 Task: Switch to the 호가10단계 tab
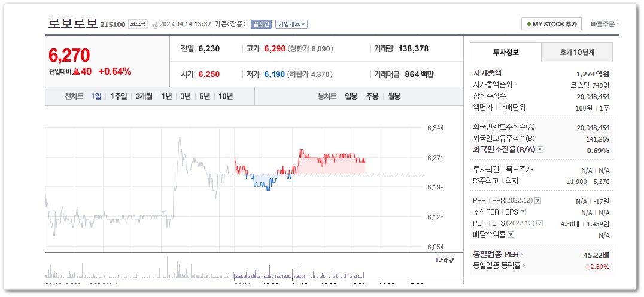pos(577,53)
